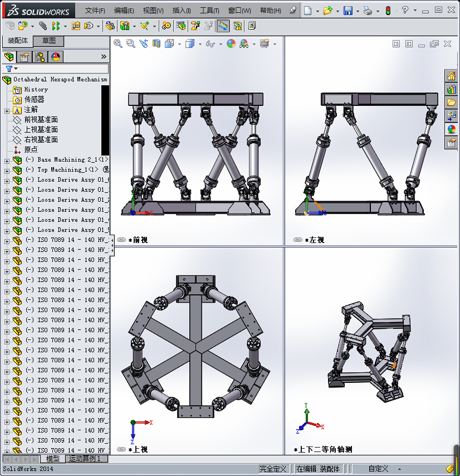Click the Show Hidden Components icon

110,26
